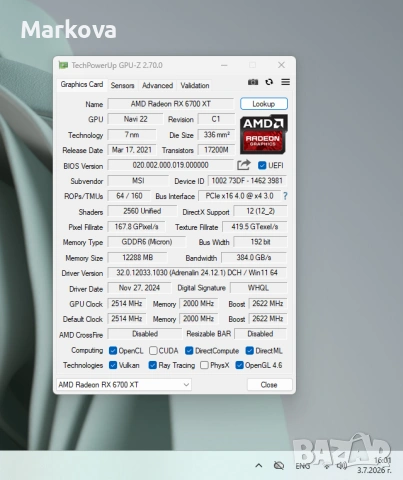The image size is (403, 480).
Task: Click GPU Clock row Boost 2622 MHz
Action: tap(268, 303)
